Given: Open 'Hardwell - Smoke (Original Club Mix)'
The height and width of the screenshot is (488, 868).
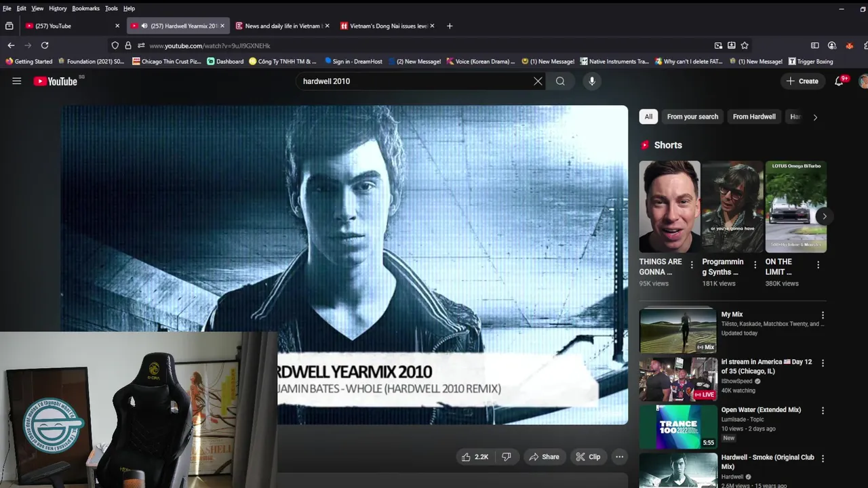Looking at the screenshot, I should pos(768,462).
